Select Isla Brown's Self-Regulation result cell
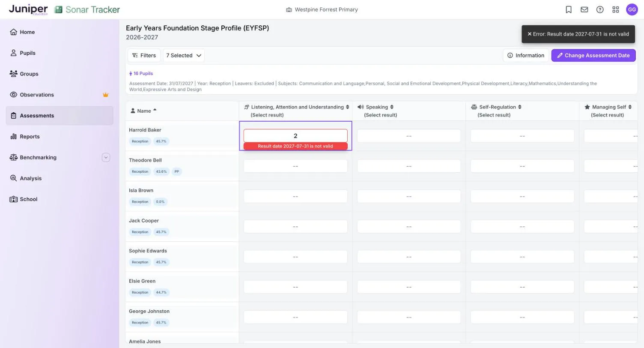The width and height of the screenshot is (644, 348). click(522, 196)
